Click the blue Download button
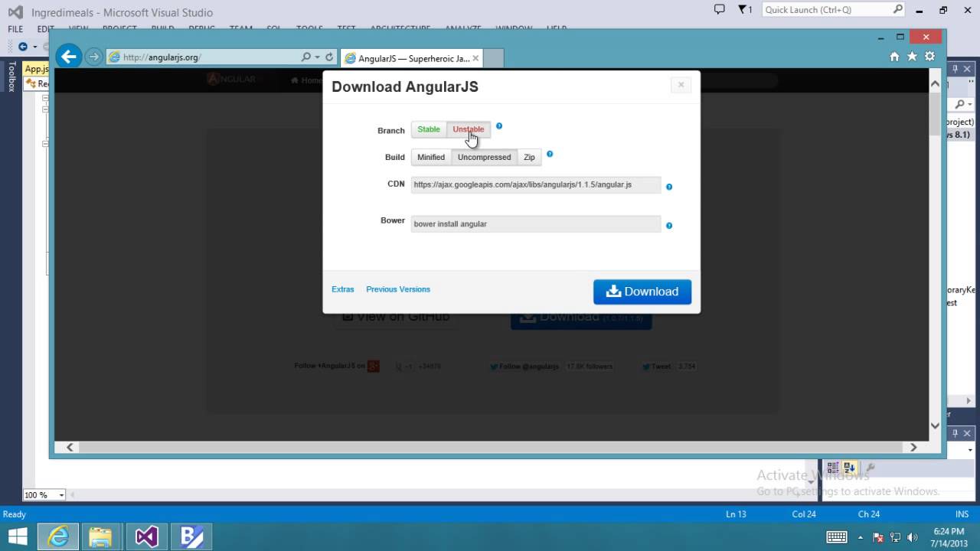The height and width of the screenshot is (551, 980). (642, 292)
